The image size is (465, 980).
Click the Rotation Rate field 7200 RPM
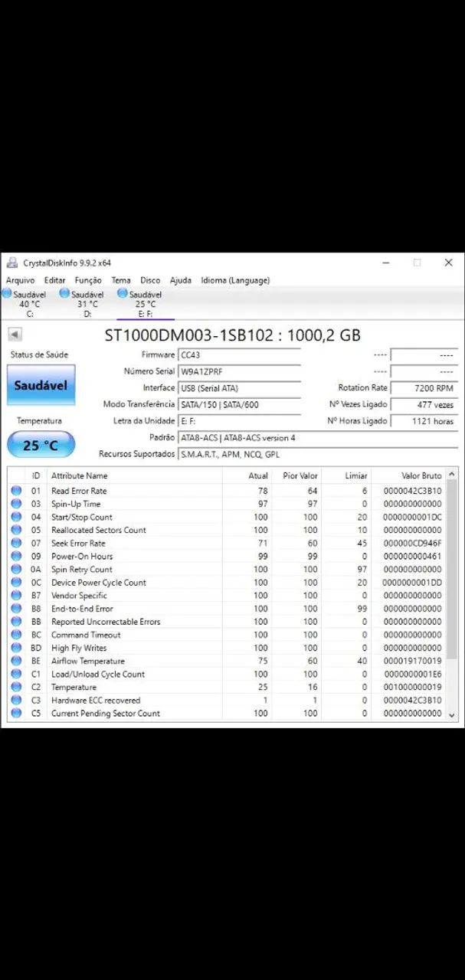pyautogui.click(x=424, y=388)
